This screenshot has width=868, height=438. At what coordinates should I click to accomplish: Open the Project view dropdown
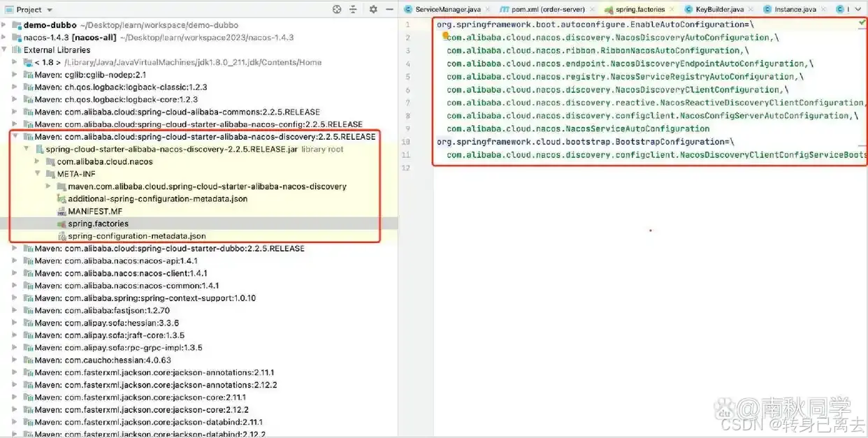49,10
